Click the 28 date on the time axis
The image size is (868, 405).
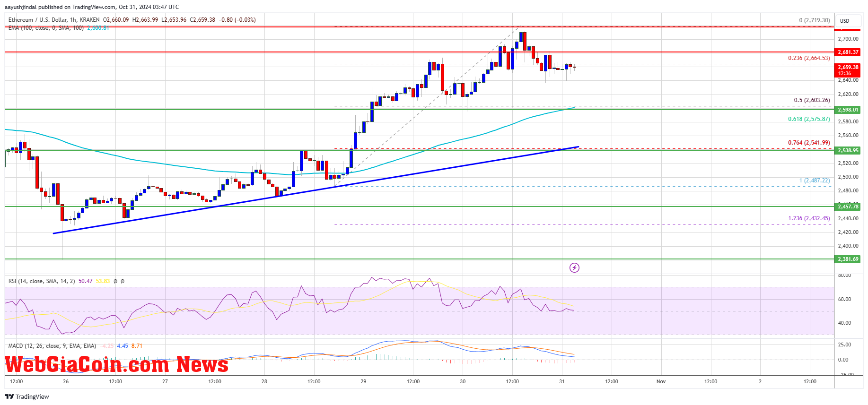click(x=264, y=381)
